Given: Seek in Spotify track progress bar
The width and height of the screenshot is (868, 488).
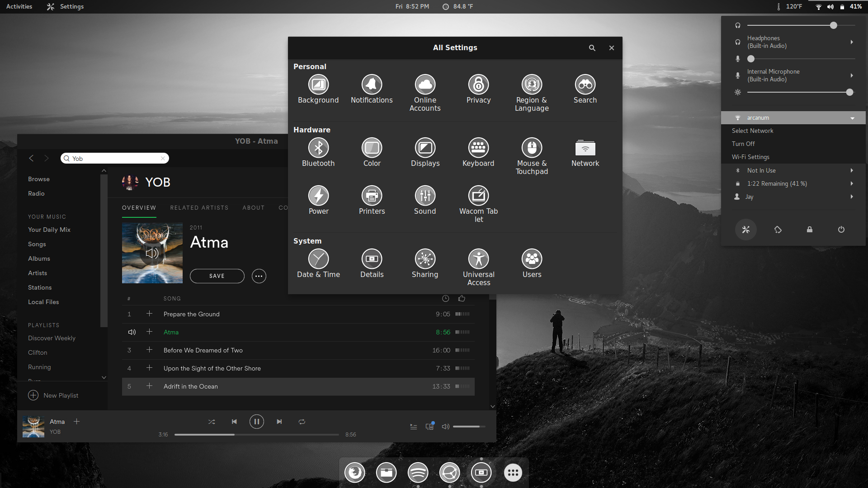Looking at the screenshot, I should (x=256, y=435).
